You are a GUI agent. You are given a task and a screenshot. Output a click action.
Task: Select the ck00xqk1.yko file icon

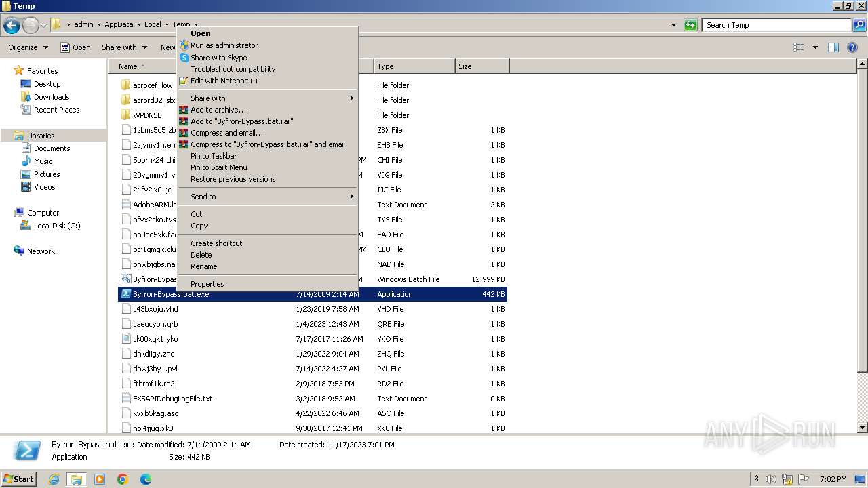[x=125, y=339]
